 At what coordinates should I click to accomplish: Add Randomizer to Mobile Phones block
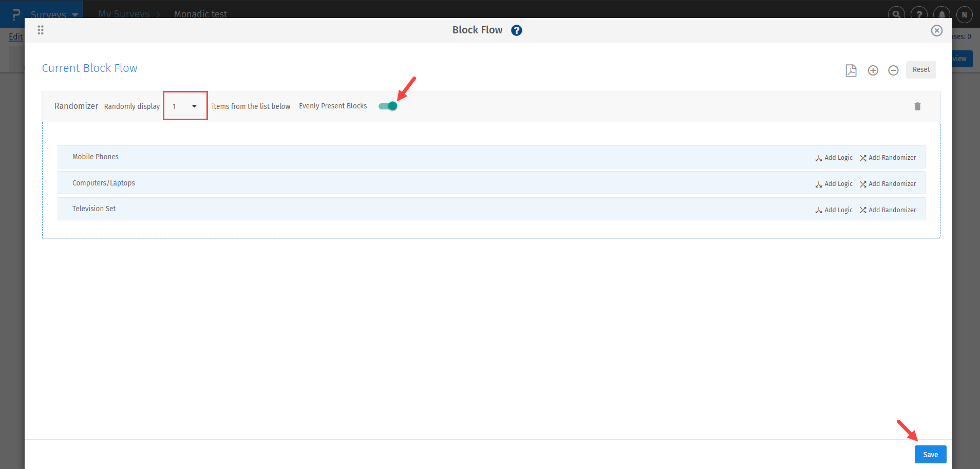coord(888,158)
